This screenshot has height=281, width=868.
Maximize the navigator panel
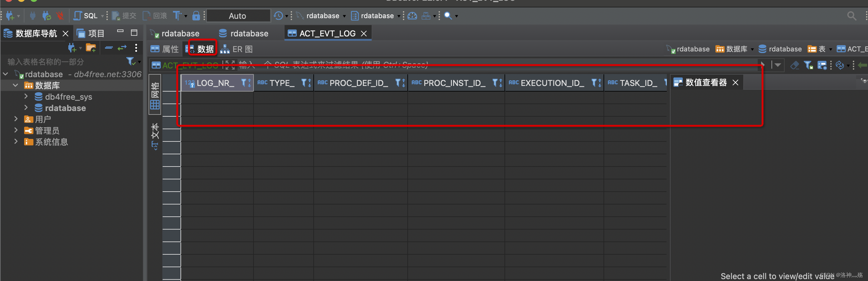(134, 32)
